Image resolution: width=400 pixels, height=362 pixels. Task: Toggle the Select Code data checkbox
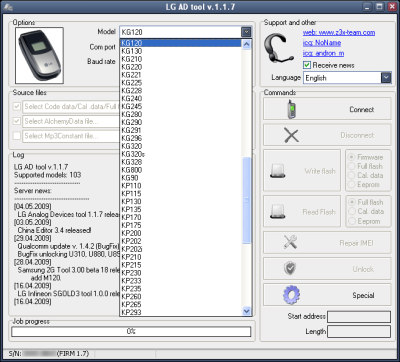(x=16, y=107)
